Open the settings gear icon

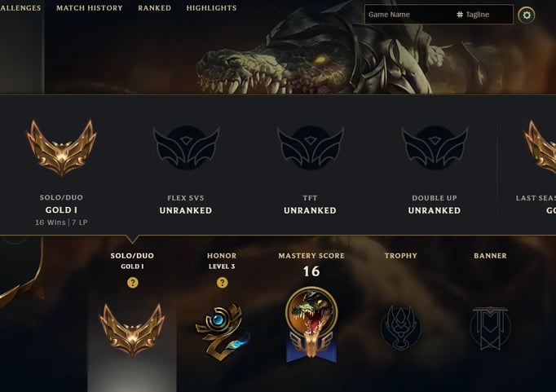527,15
